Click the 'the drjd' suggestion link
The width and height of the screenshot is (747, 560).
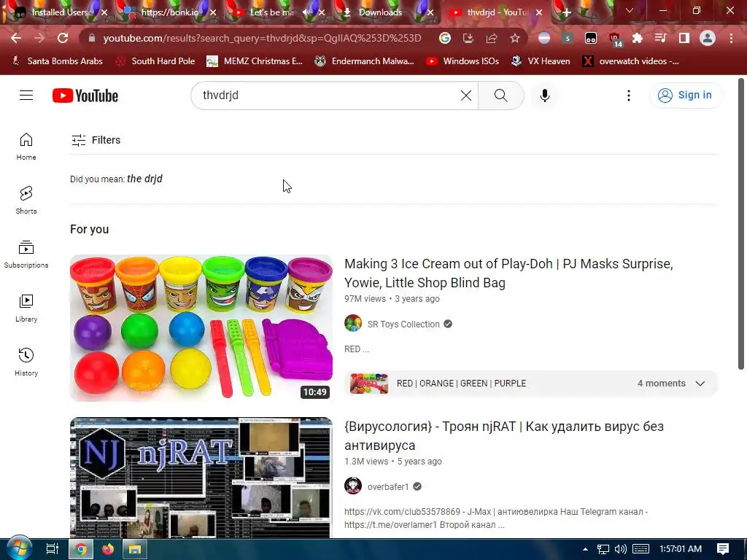[x=145, y=179]
